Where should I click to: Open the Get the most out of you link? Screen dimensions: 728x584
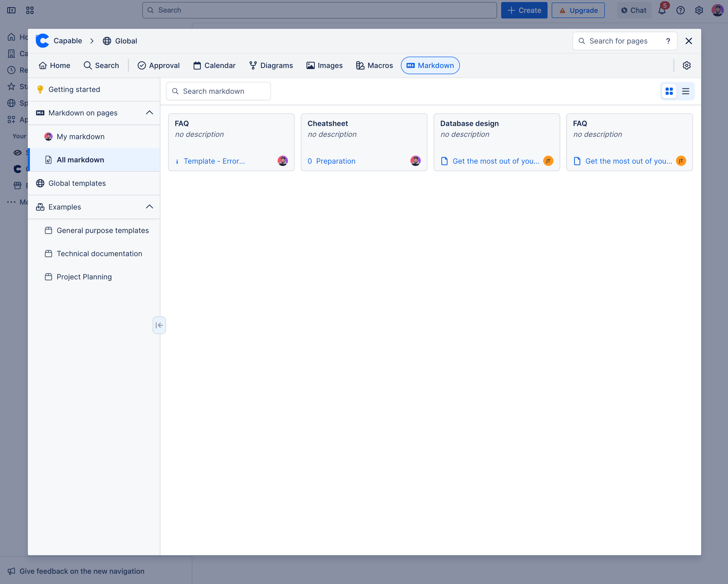coord(496,161)
